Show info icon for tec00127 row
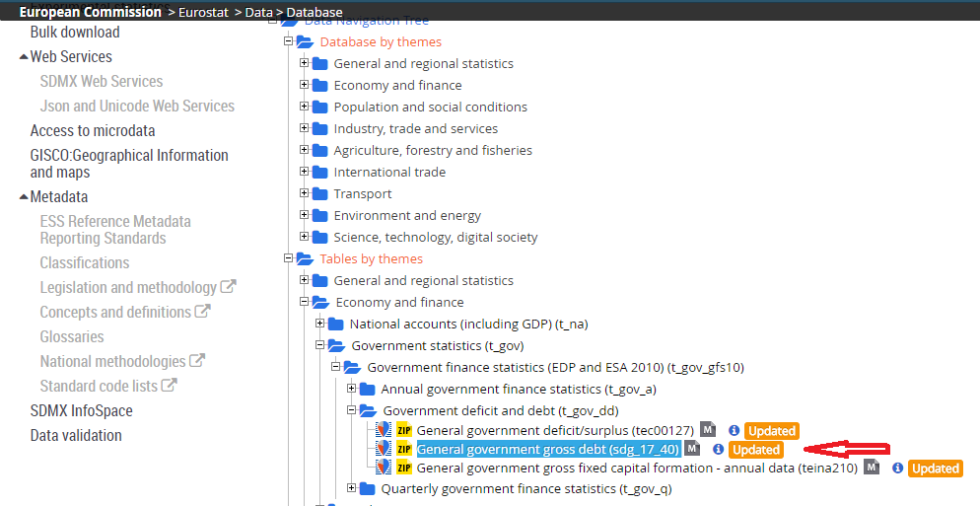Image resolution: width=980 pixels, height=506 pixels. pos(734,430)
